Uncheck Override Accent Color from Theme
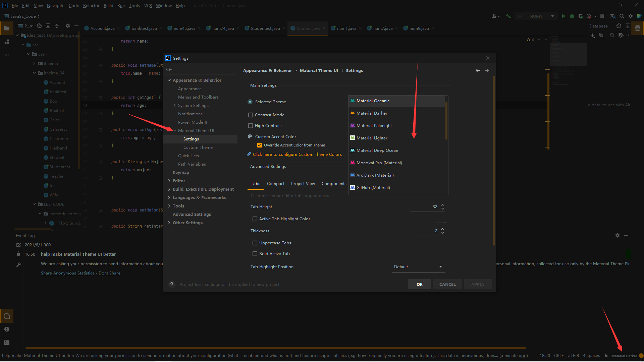The image size is (644, 362). pos(260,145)
